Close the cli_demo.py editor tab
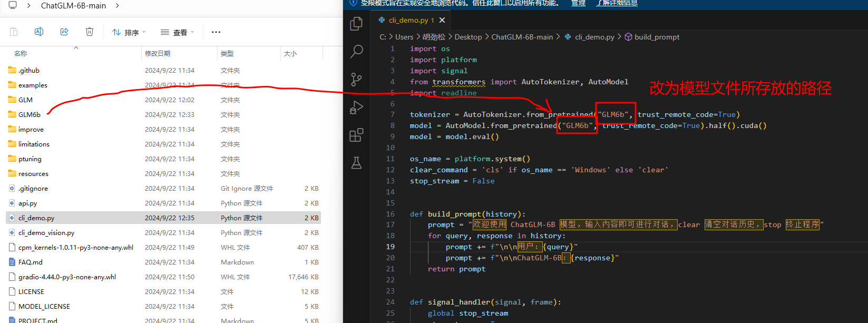 pos(442,20)
